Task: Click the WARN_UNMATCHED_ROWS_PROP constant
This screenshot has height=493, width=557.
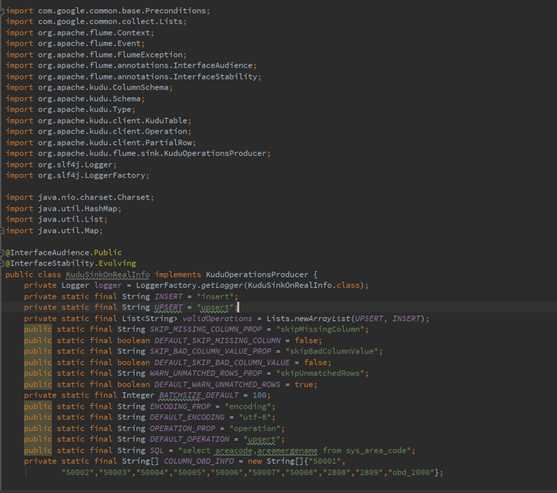Action: [x=206, y=373]
